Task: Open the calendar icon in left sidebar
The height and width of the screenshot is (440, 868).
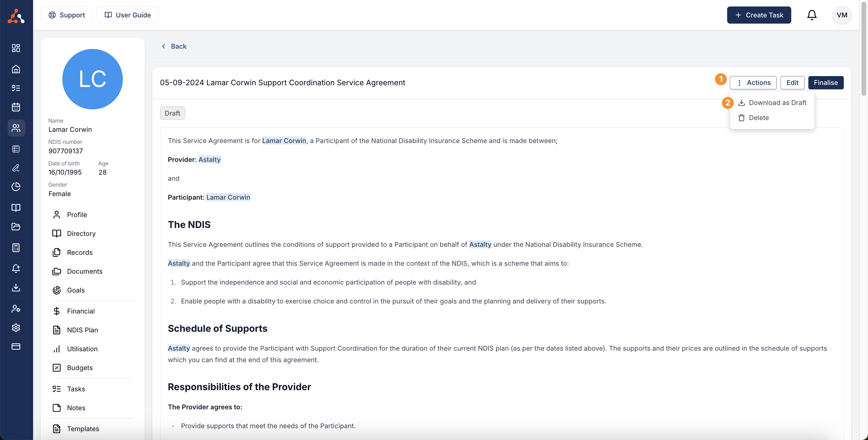Action: click(16, 107)
